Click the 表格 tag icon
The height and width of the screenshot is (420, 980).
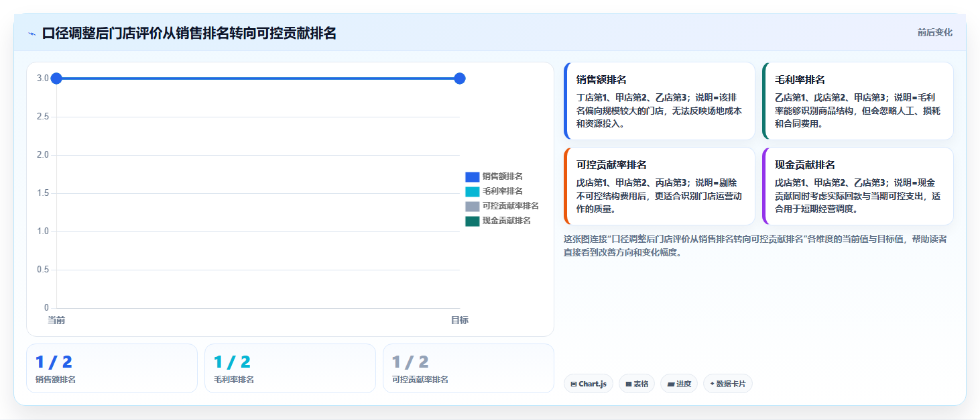point(629,384)
